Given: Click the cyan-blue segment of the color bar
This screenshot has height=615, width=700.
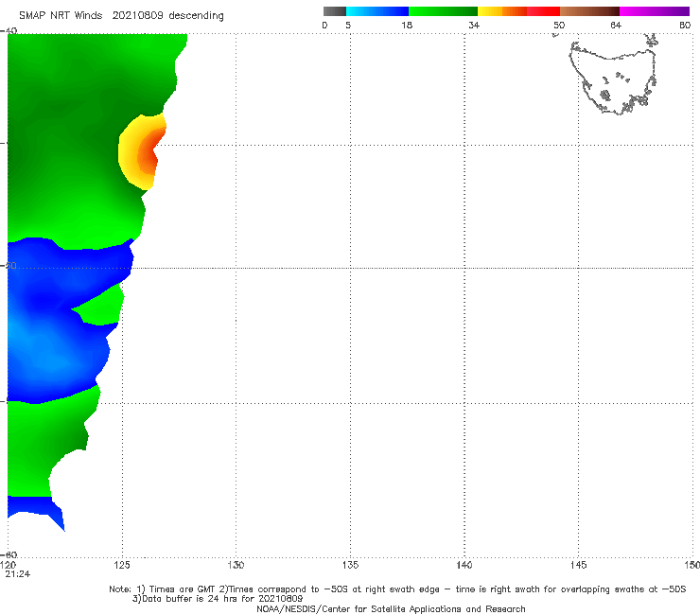Looking at the screenshot, I should click(x=377, y=11).
